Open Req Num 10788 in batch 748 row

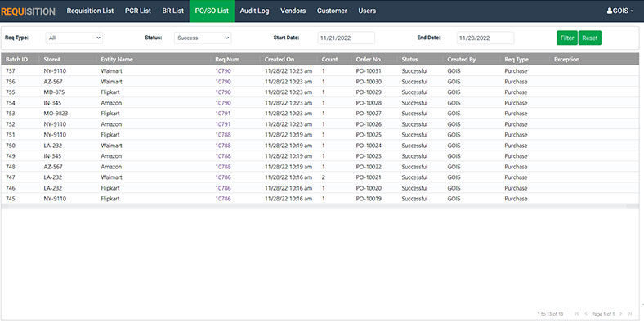(x=223, y=167)
